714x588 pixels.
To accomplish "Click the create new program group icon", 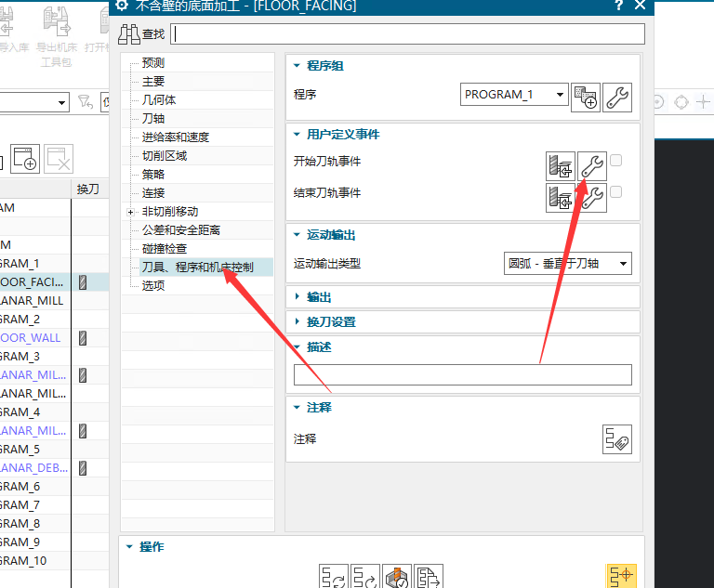I will click(586, 96).
